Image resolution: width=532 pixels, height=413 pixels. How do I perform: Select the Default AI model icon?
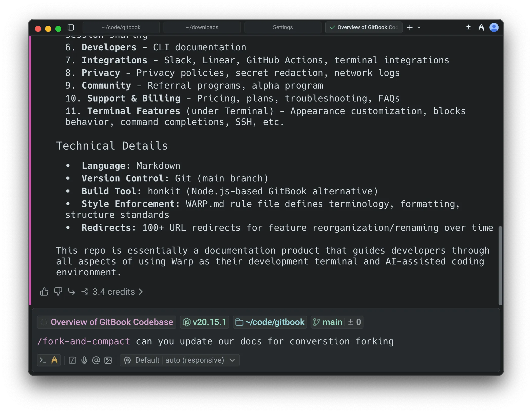click(127, 360)
